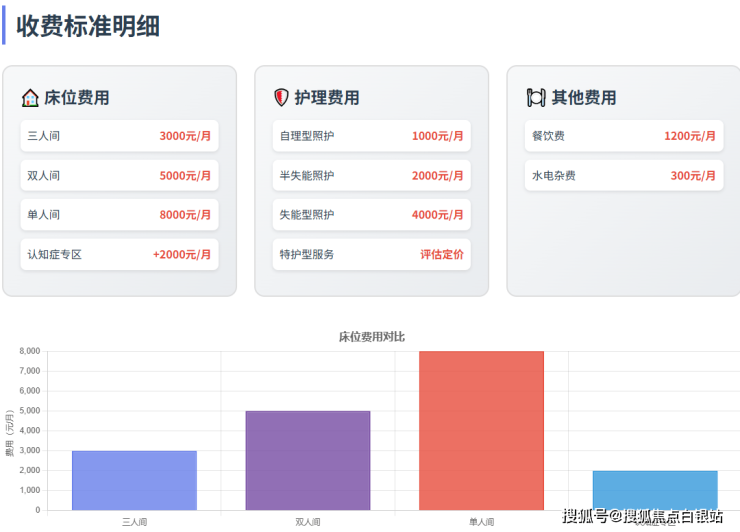Click the blue 三人间 bar in chart
The width and height of the screenshot is (740, 532).
click(x=134, y=481)
